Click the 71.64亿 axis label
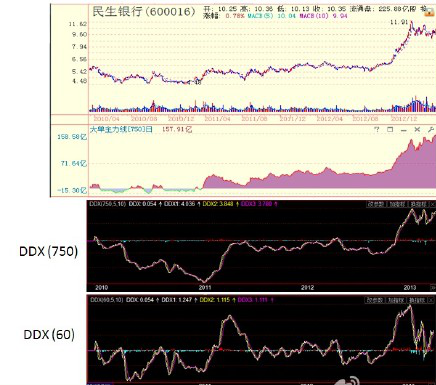 click(74, 163)
